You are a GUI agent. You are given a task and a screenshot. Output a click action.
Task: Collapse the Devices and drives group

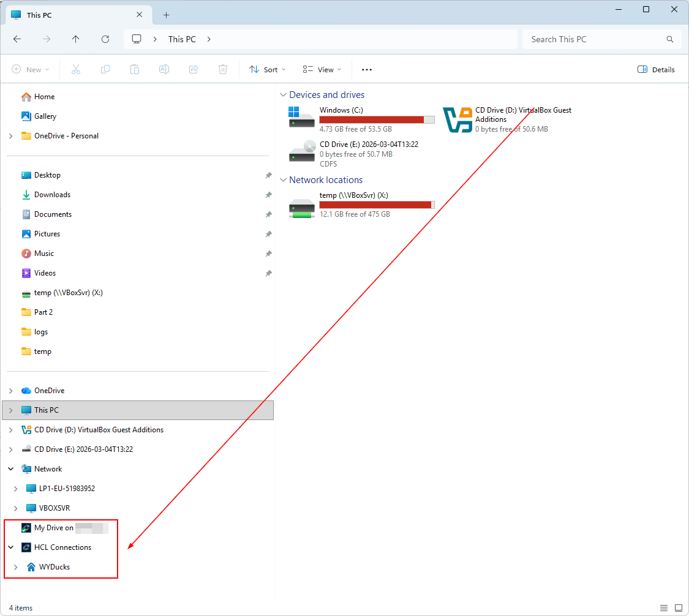point(283,95)
